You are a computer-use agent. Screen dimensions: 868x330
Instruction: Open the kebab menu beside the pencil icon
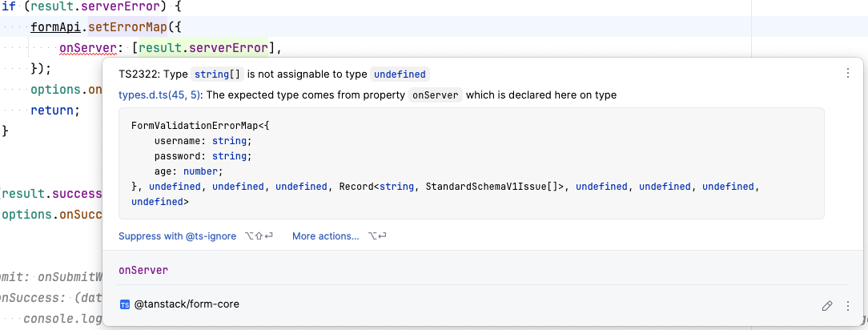click(847, 306)
